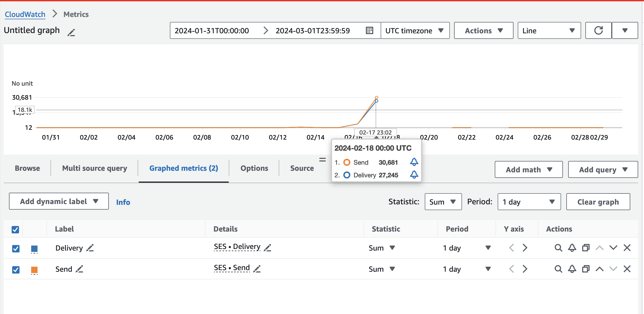This screenshot has width=644, height=314.
Task: Create alarm bell for Delivery row
Action: point(572,248)
